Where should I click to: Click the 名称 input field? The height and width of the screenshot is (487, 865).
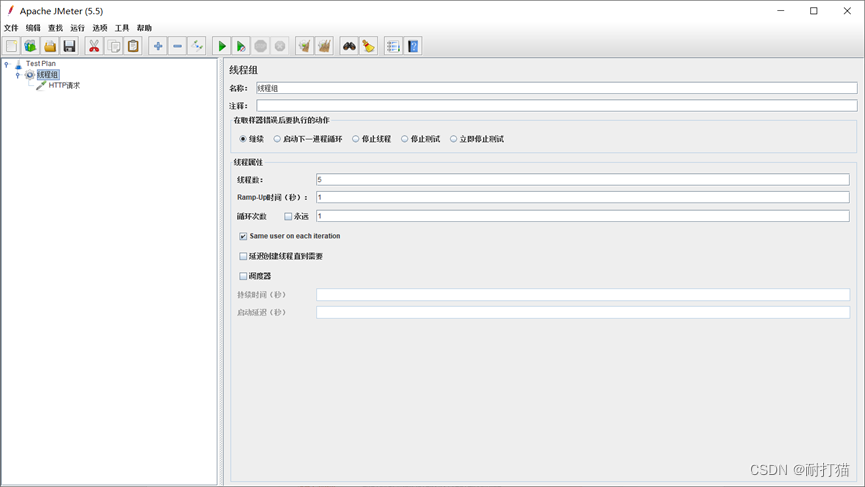pos(557,88)
